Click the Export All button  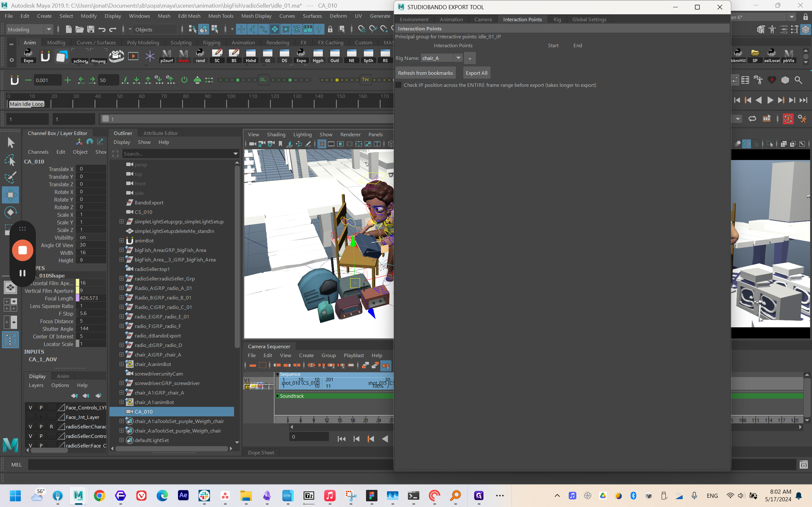(476, 73)
